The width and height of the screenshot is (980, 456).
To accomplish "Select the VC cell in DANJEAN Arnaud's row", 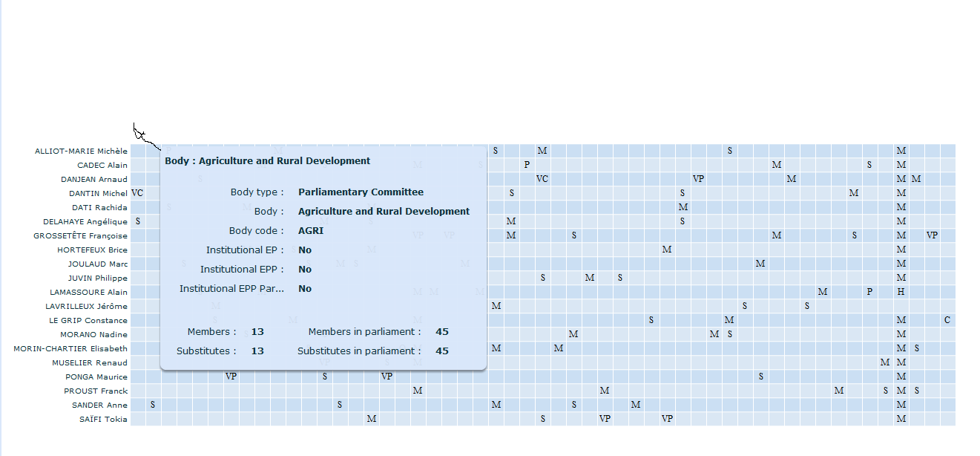I will 542,179.
